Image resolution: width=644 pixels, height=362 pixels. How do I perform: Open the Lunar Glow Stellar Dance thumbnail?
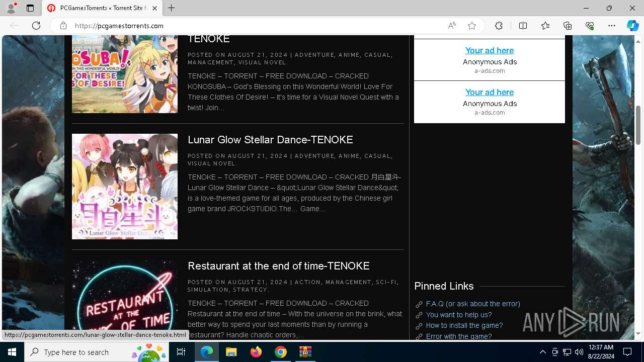coord(125,187)
